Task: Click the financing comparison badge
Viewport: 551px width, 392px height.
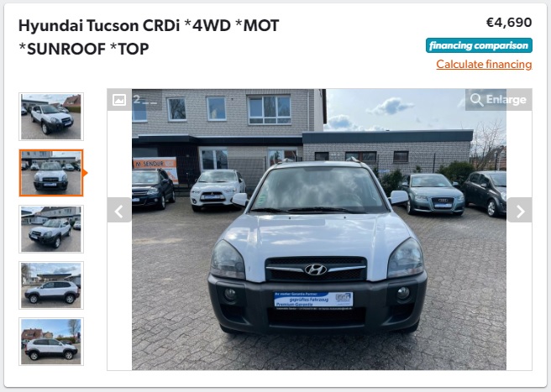Action: (479, 45)
